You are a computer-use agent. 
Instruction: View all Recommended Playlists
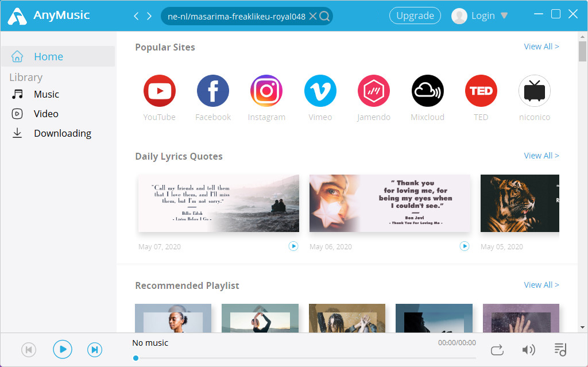click(x=541, y=285)
